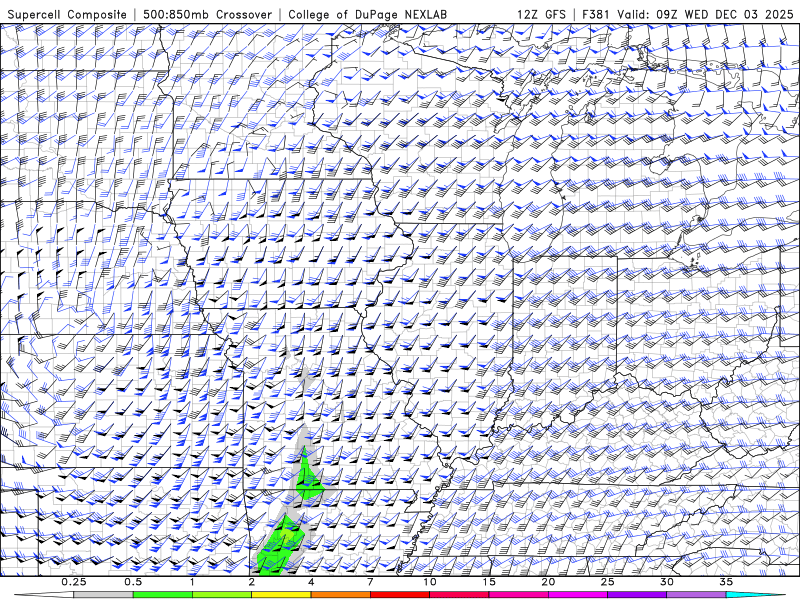Select the legend value 20

click(x=548, y=582)
